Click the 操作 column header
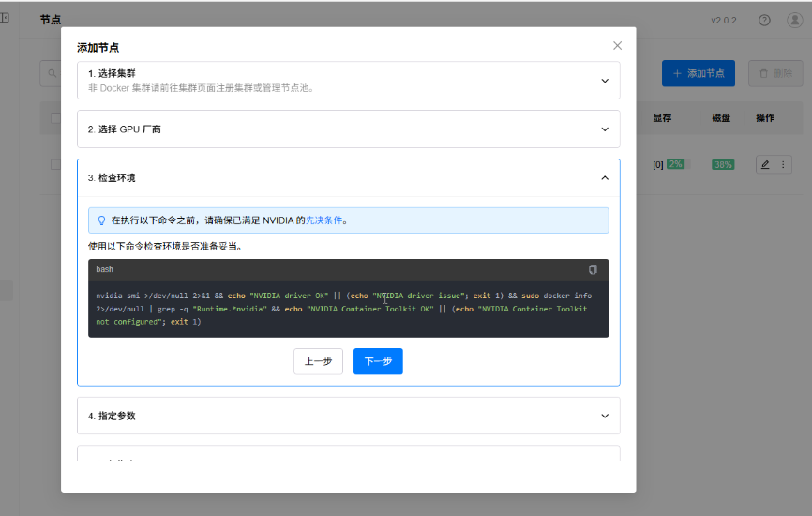 [765, 118]
